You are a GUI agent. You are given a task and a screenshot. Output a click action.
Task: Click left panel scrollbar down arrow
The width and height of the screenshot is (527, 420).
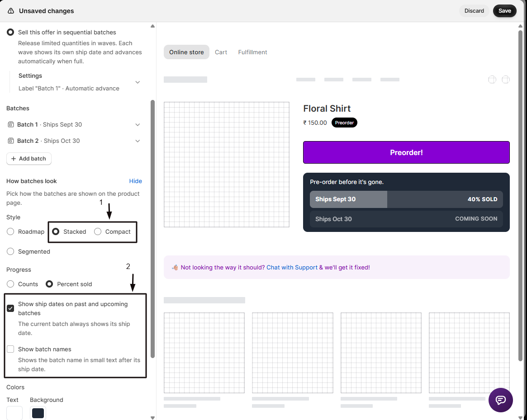pos(152,418)
